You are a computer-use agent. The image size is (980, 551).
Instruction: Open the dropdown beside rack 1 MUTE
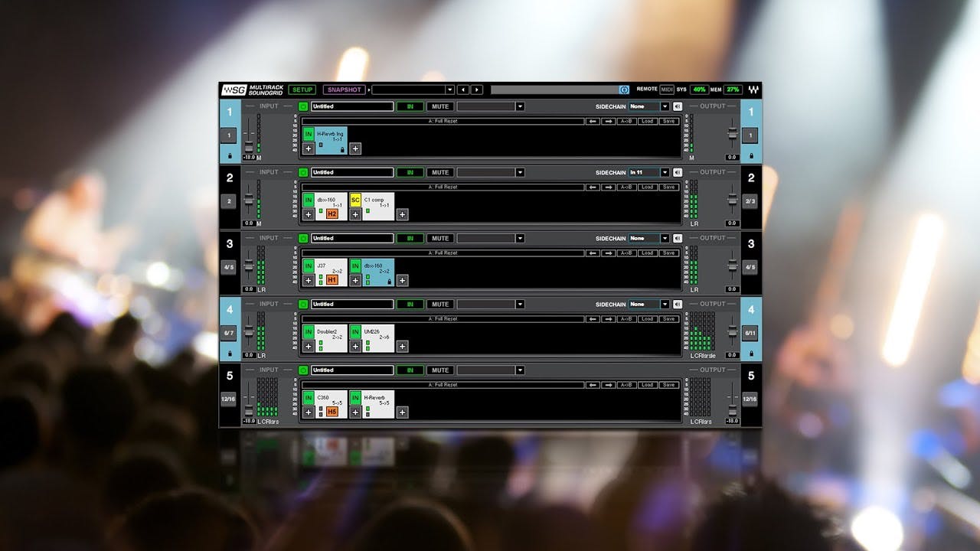coord(520,106)
